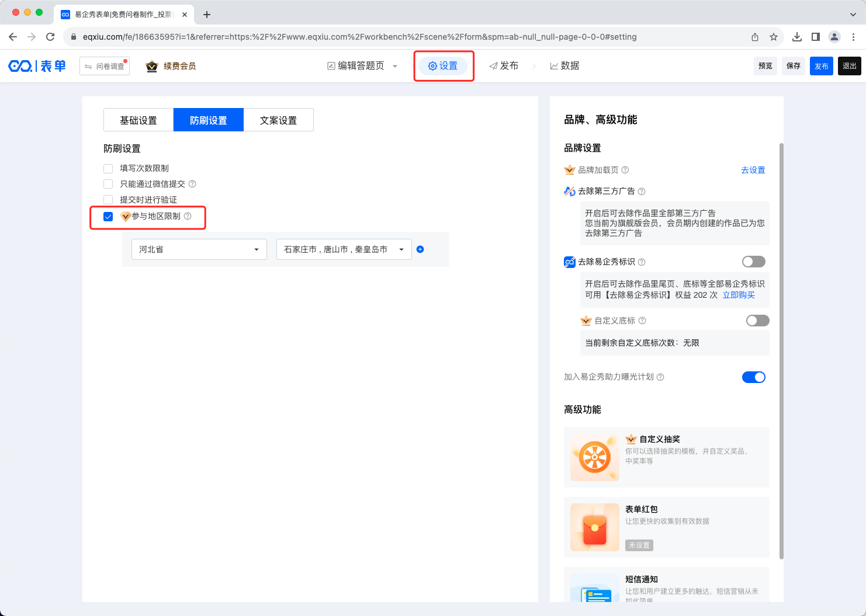The height and width of the screenshot is (616, 866).
Task: Expand 编辑答题页 dropdown arrow
Action: tap(395, 66)
